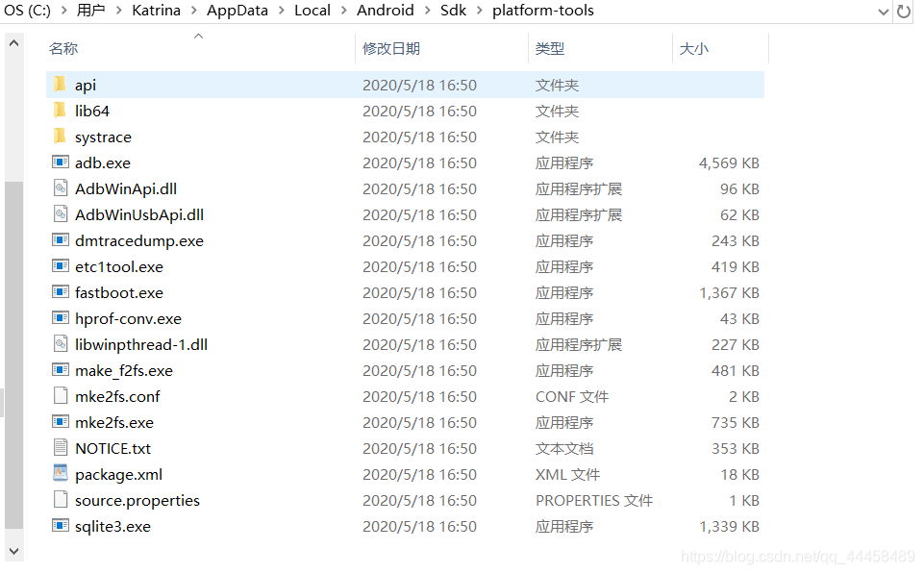
Task: Click the source.properties file icon
Action: pos(61,499)
